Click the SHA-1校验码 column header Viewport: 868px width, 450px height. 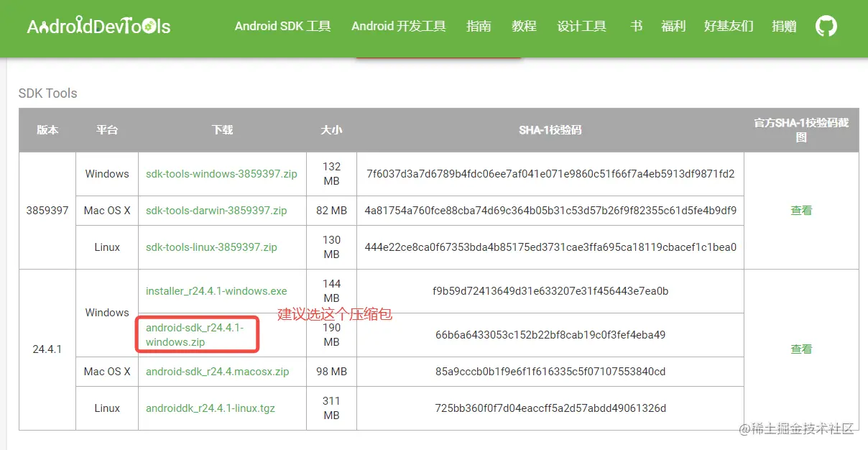pos(550,130)
